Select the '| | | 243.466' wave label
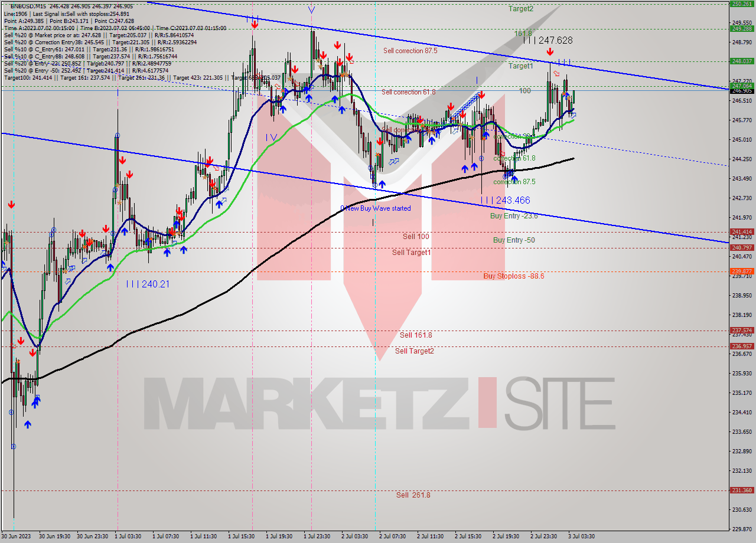This screenshot has height=543, width=756. (x=505, y=201)
